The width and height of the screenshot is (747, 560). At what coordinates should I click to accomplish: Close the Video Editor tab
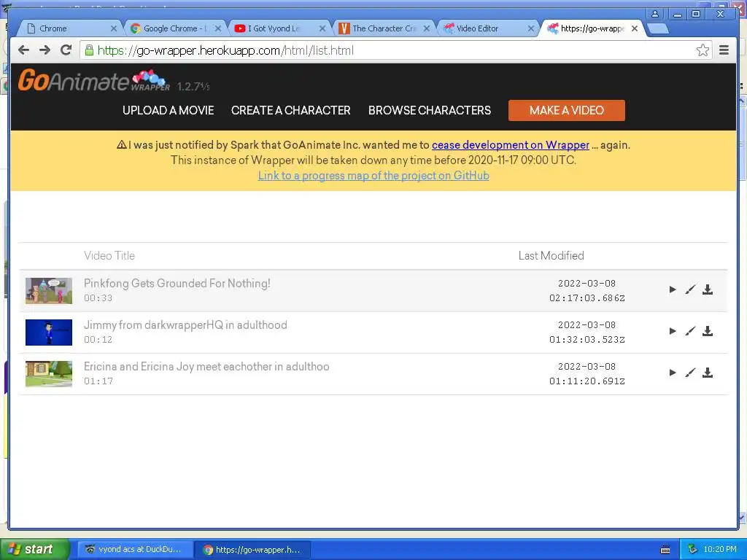tap(531, 28)
